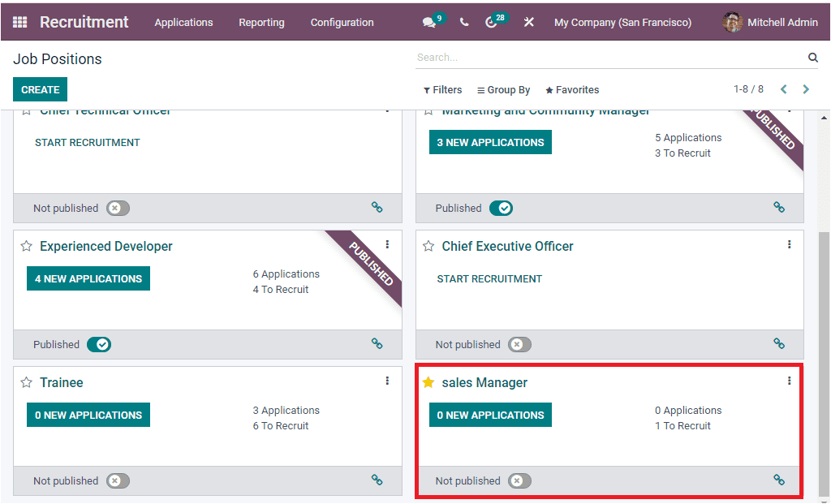
Task: Click the Search input field
Action: (x=609, y=58)
